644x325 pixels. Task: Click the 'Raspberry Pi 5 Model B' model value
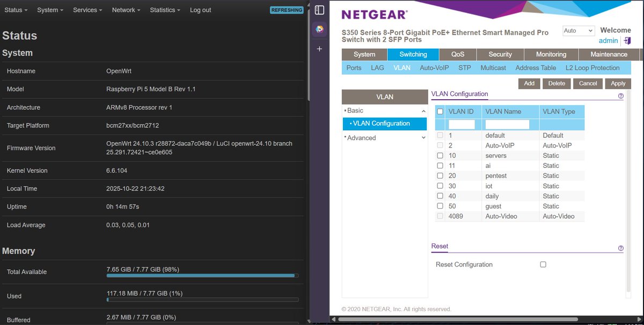click(151, 89)
